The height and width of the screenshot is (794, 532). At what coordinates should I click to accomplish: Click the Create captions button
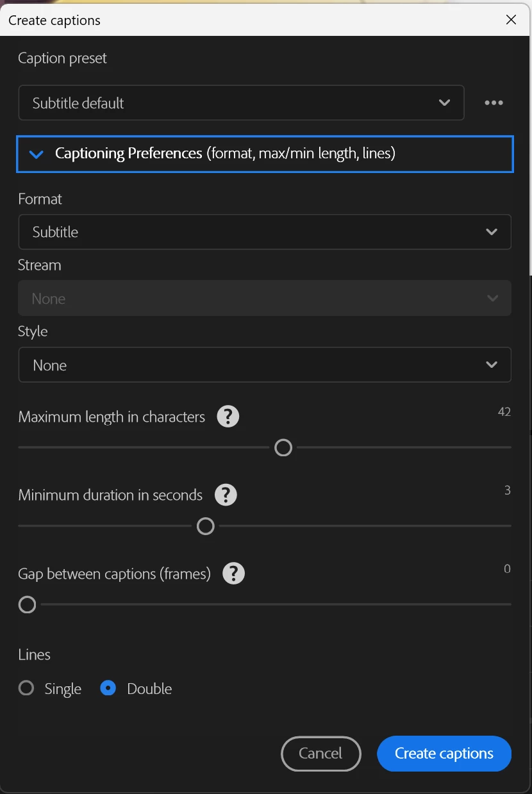pos(444,754)
